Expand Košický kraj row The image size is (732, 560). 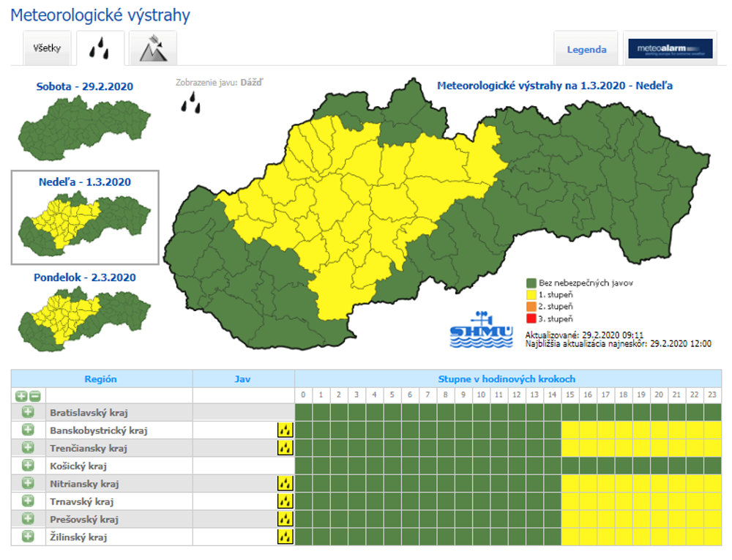click(x=28, y=466)
